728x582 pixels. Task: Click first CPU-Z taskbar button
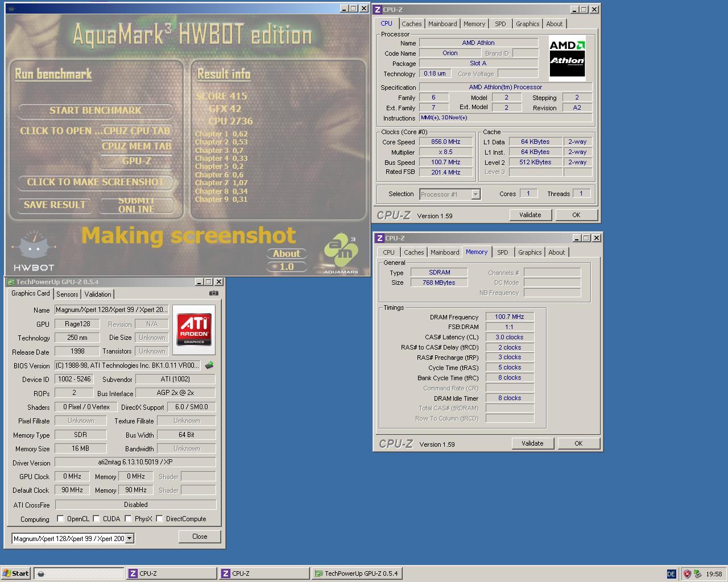point(171,573)
